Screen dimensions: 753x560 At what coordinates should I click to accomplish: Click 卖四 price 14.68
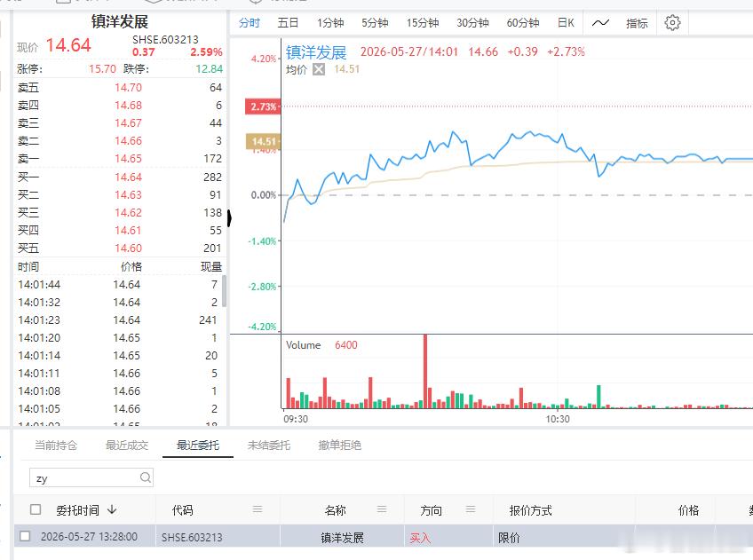128,105
